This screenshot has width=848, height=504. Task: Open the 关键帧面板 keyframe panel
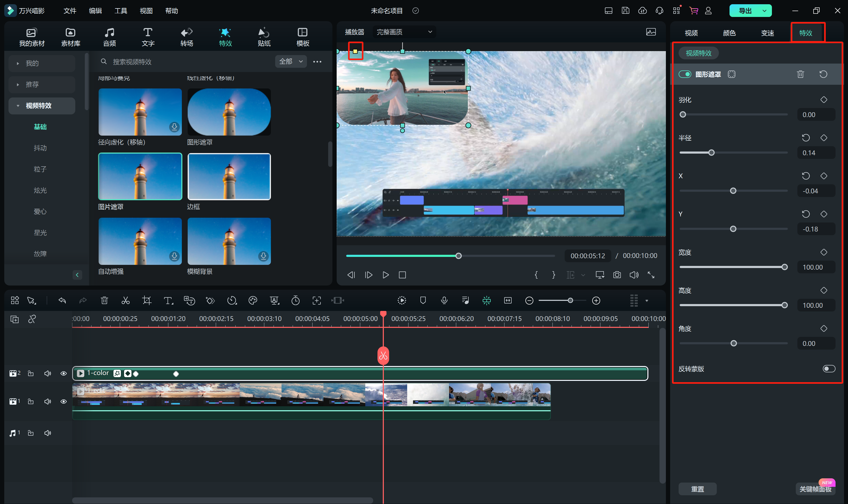coord(815,489)
